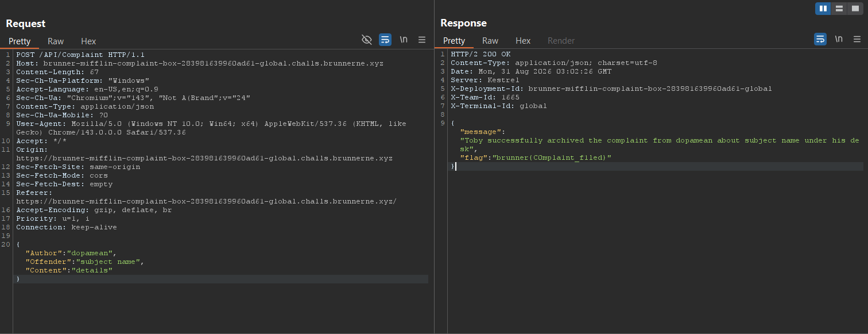The height and width of the screenshot is (334, 868).
Task: Switch to Request Pretty tab
Action: [x=20, y=41]
